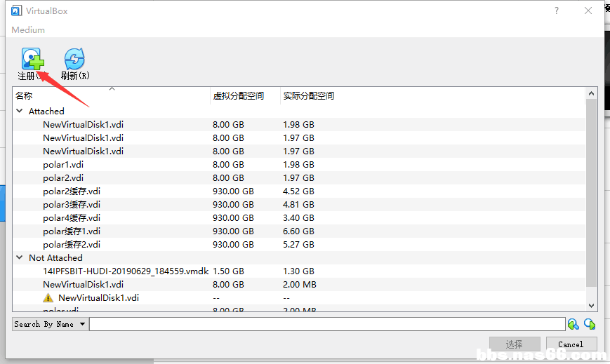Sort by 实际分配空间 column header
The image size is (610, 364).
click(x=308, y=96)
